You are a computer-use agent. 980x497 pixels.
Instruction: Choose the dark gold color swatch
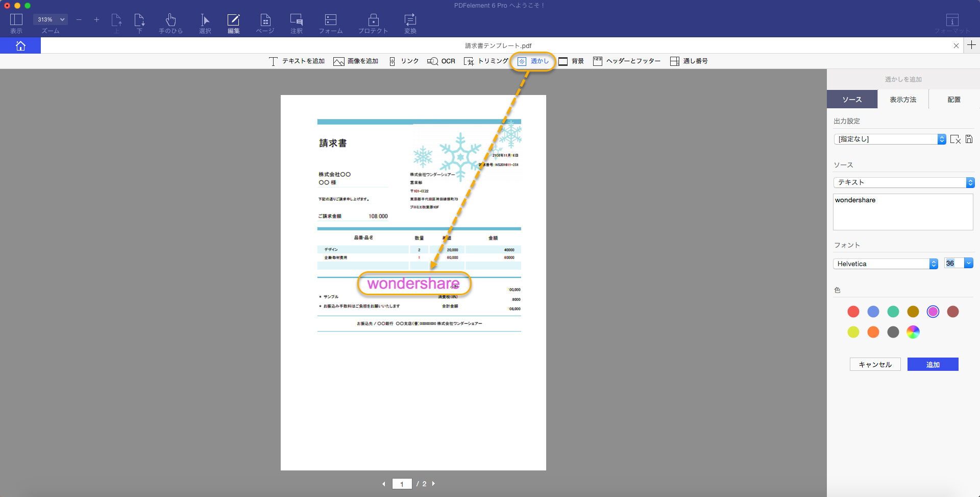coord(913,312)
